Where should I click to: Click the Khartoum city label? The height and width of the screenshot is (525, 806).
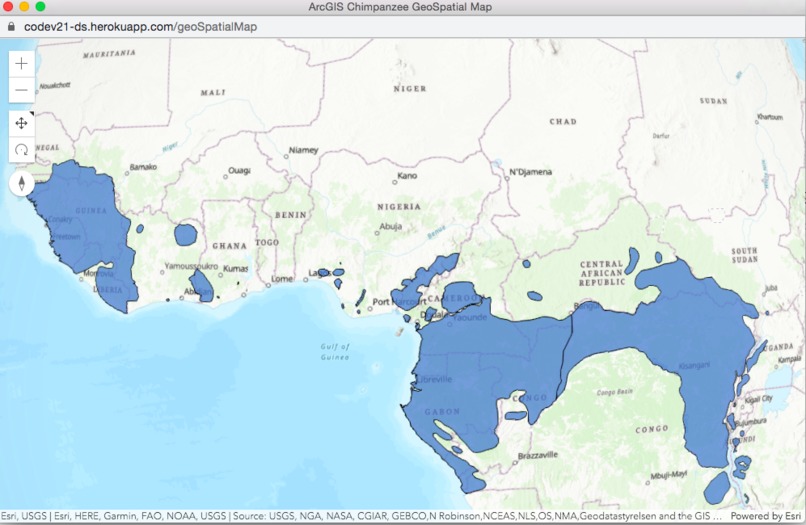770,117
